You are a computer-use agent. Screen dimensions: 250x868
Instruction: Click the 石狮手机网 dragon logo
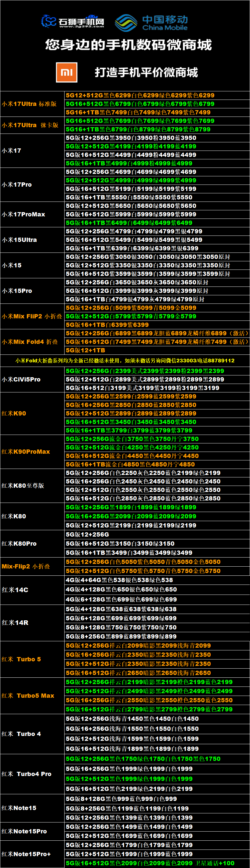[x=49, y=21]
